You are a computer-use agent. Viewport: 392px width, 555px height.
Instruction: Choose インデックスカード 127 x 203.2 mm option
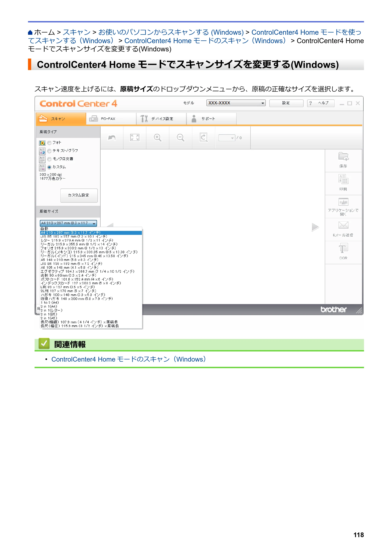click(91, 283)
